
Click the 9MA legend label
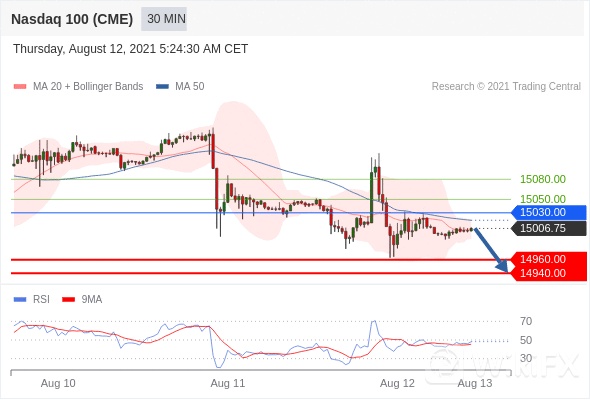click(92, 300)
